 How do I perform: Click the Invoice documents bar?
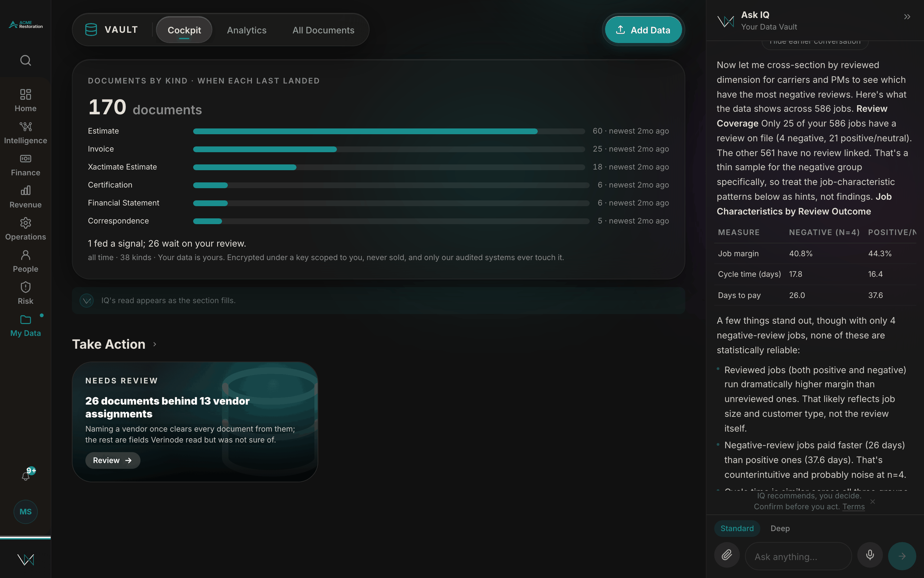[389, 149]
